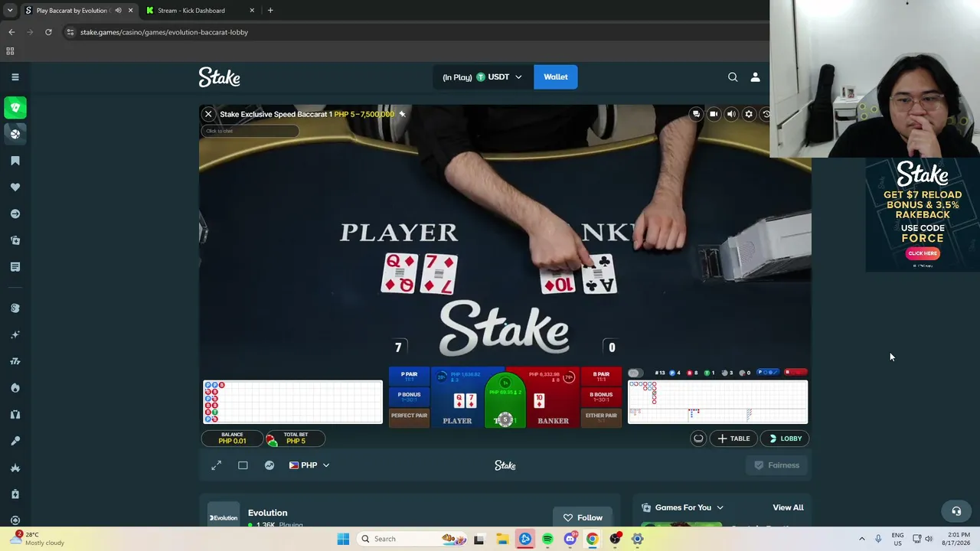Screen dimensions: 980x551
Task: Toggle the roadmap switch above the scoreboard
Action: coord(634,373)
